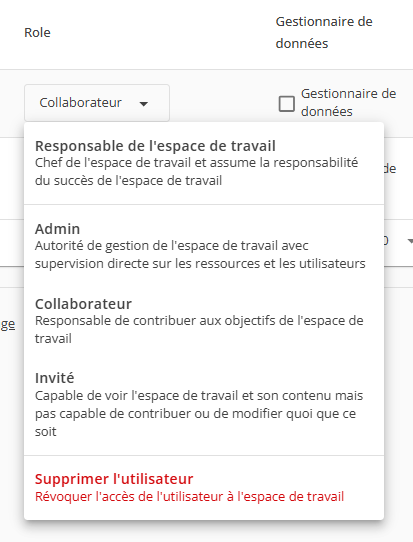Pick the Collaborateur role in list

204,321
